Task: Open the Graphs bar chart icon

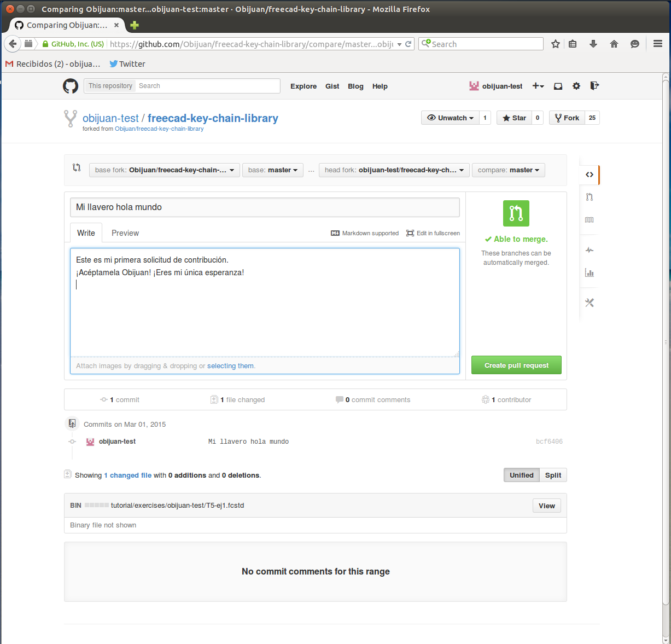Action: click(590, 272)
